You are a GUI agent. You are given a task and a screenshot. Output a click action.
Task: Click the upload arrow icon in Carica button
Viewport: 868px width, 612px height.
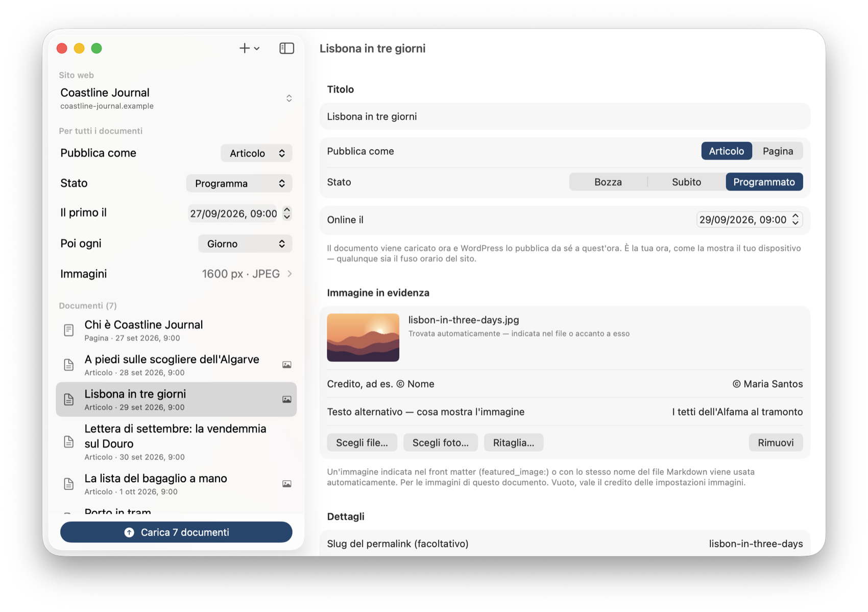tap(129, 532)
